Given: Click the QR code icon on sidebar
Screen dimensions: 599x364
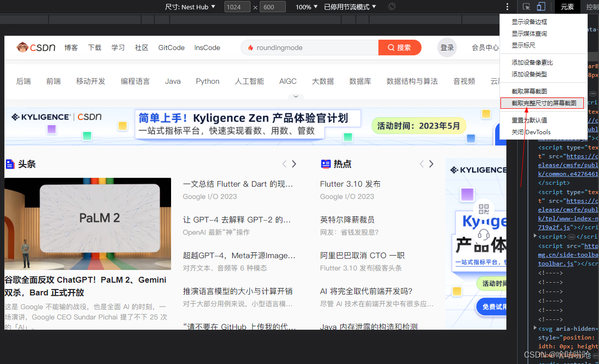Looking at the screenshot, I should (x=484, y=209).
